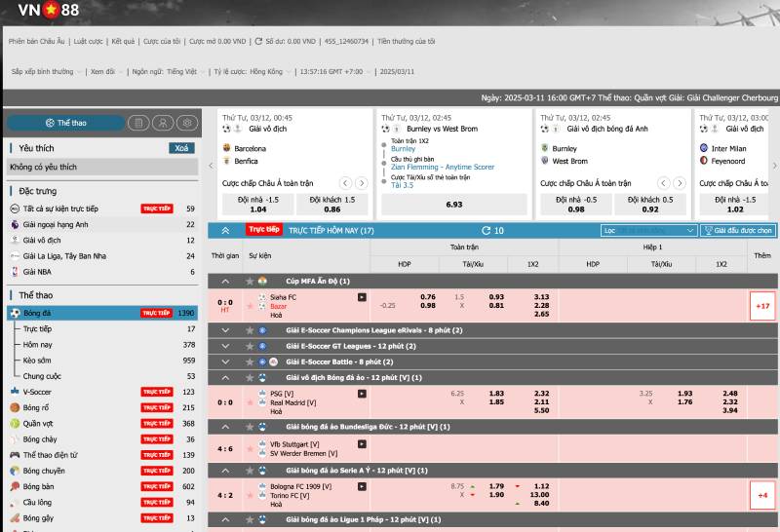The width and height of the screenshot is (780, 532).
Task: Open the bet slip icon in sidebar
Action: 138,123
